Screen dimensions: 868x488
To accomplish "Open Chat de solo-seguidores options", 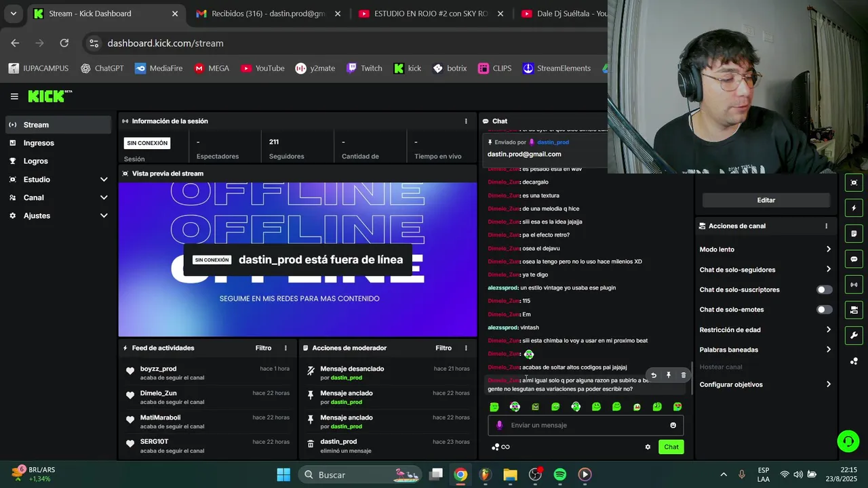I will (x=766, y=270).
